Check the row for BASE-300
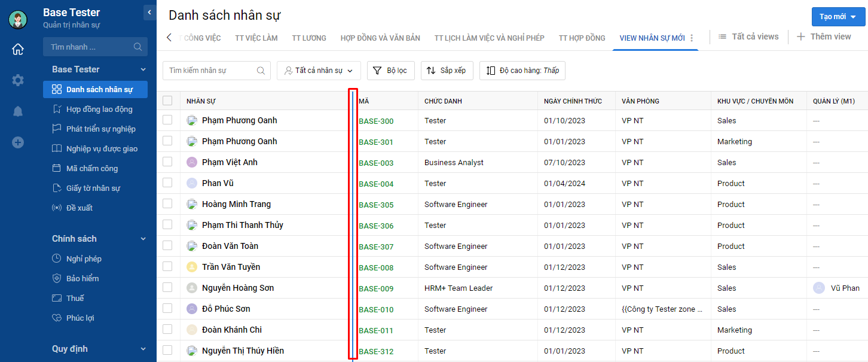The image size is (868, 362). point(167,120)
